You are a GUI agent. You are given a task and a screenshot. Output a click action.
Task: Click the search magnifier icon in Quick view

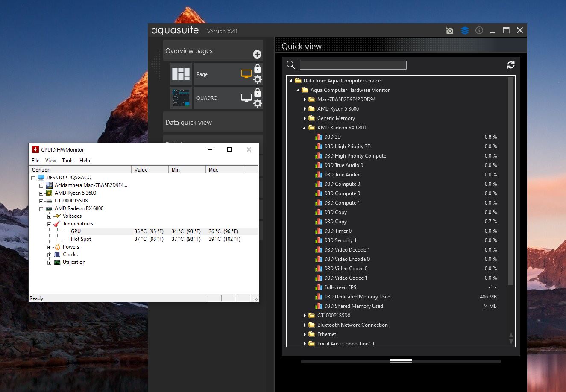coord(291,65)
